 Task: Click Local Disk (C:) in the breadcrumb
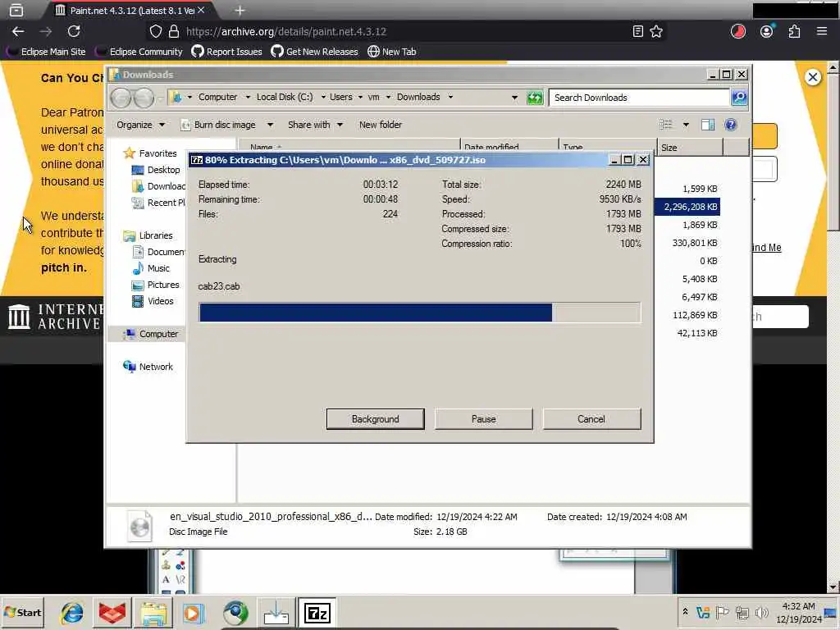pyautogui.click(x=285, y=97)
